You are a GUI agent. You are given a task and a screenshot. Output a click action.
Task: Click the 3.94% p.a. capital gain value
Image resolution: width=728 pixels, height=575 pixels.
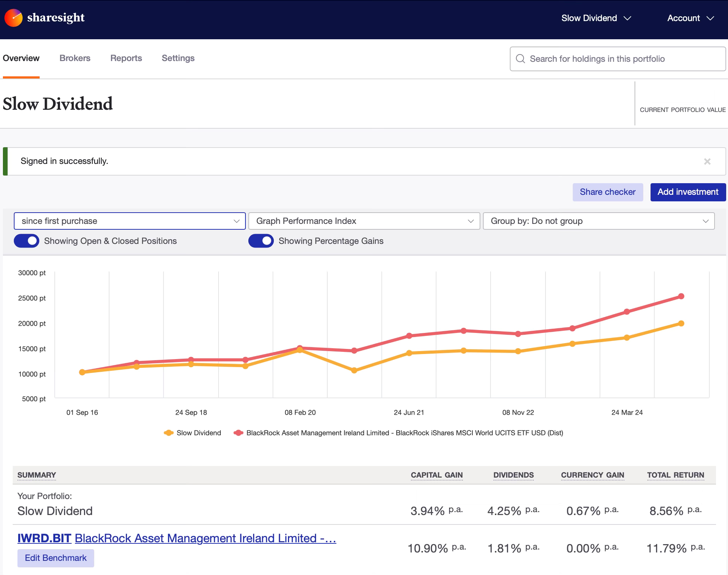point(437,511)
